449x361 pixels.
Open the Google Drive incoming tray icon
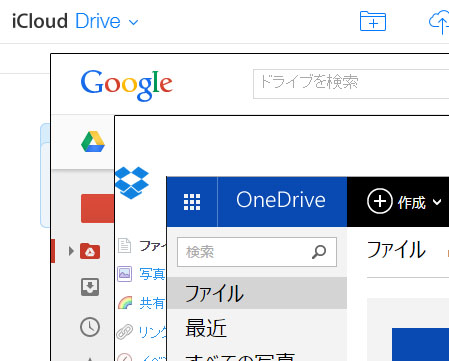tap(90, 287)
